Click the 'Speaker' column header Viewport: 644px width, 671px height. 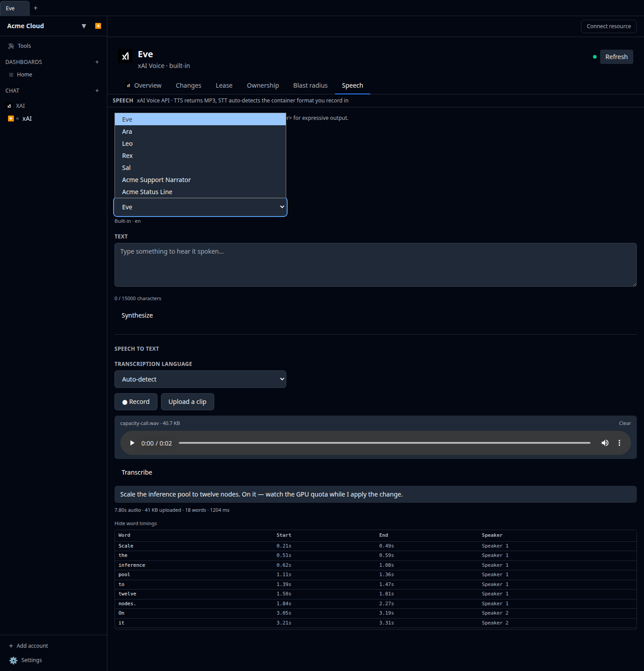pyautogui.click(x=492, y=535)
